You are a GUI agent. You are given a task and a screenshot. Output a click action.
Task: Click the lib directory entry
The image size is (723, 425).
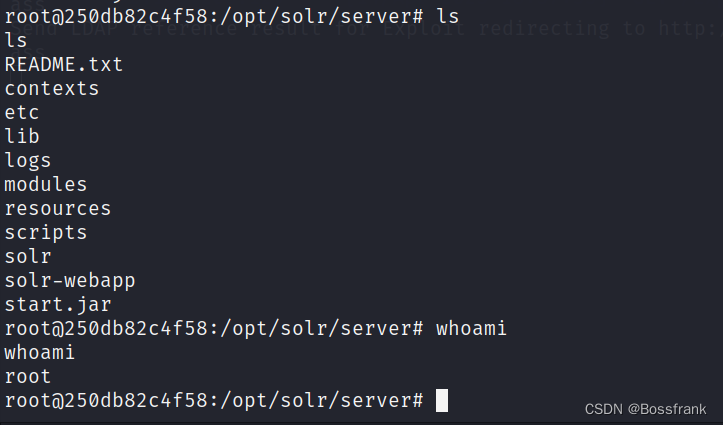point(22,136)
